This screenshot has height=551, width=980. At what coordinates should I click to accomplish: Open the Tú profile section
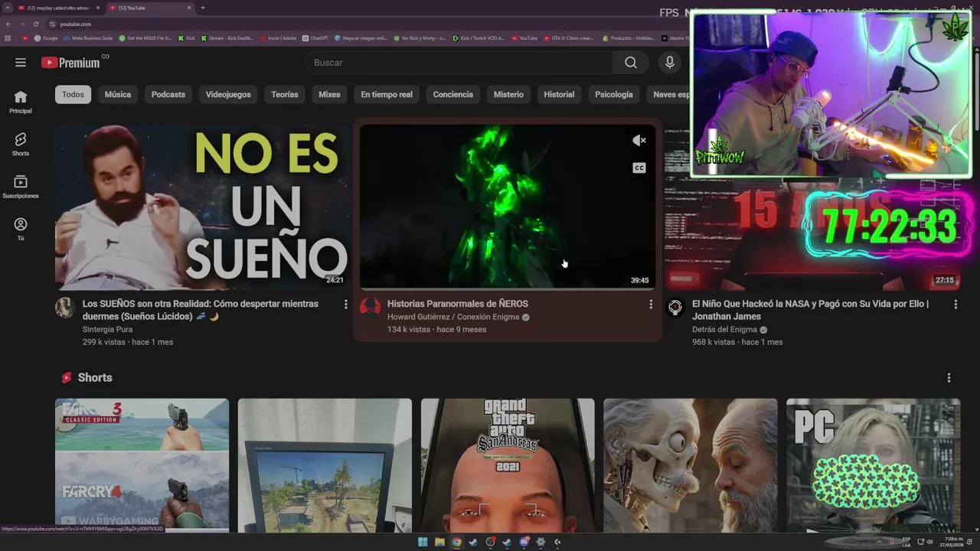click(21, 229)
